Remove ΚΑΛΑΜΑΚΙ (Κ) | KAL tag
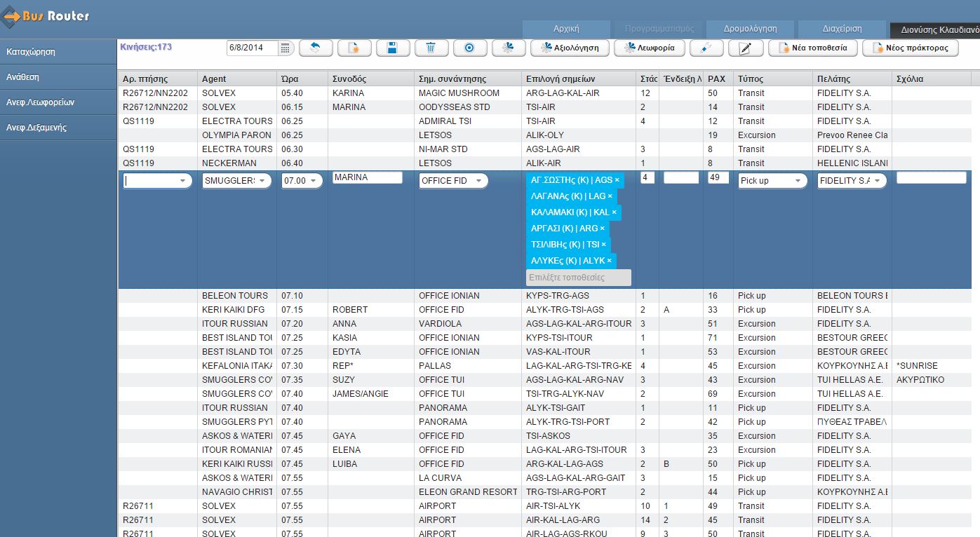Image resolution: width=980 pixels, height=537 pixels. coord(614,212)
